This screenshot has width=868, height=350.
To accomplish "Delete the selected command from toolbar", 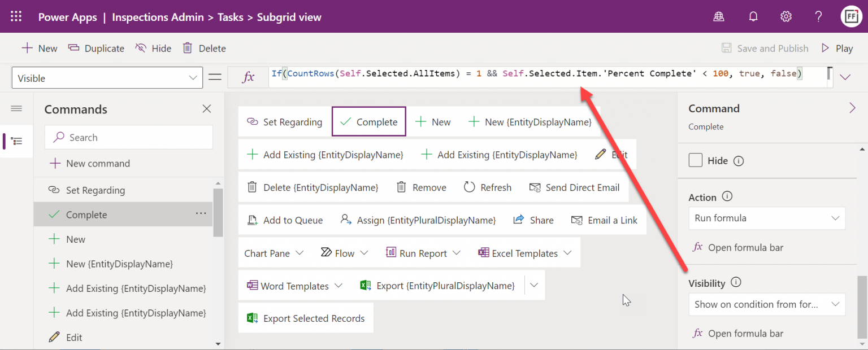I will 204,49.
